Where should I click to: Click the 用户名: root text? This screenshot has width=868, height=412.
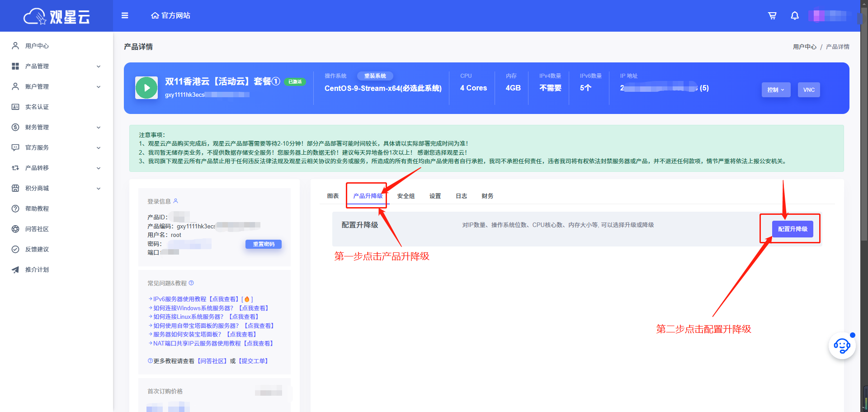pyautogui.click(x=164, y=235)
